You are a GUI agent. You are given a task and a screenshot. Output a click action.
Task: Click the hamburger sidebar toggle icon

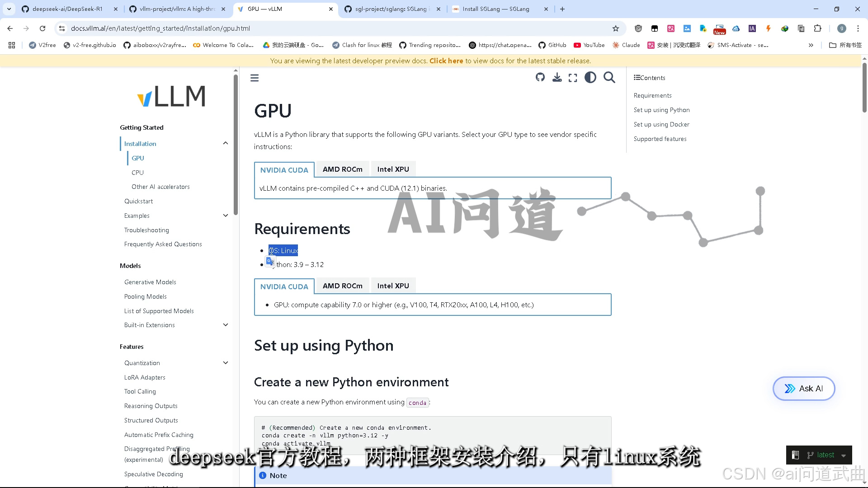255,78
